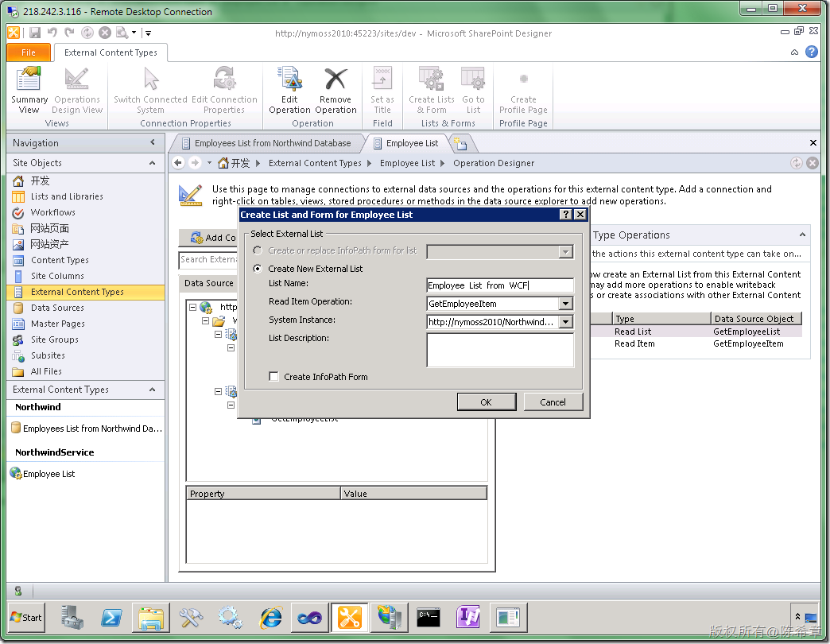Click Remove Operation ribbon icon
Viewport: 830px width, 644px height.
coord(335,91)
